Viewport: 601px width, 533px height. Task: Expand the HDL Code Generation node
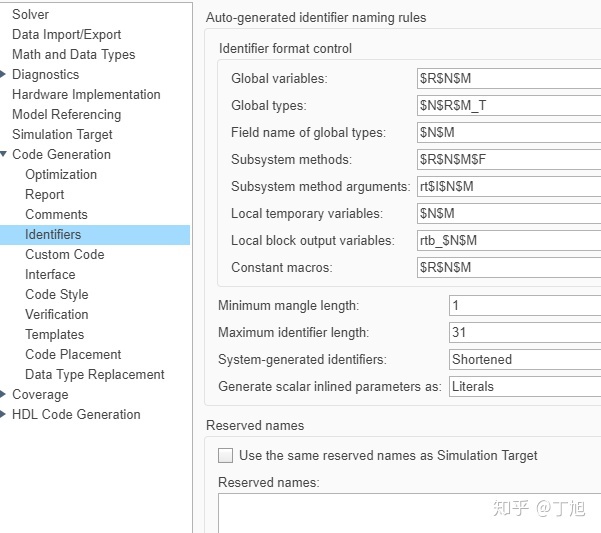point(4,415)
